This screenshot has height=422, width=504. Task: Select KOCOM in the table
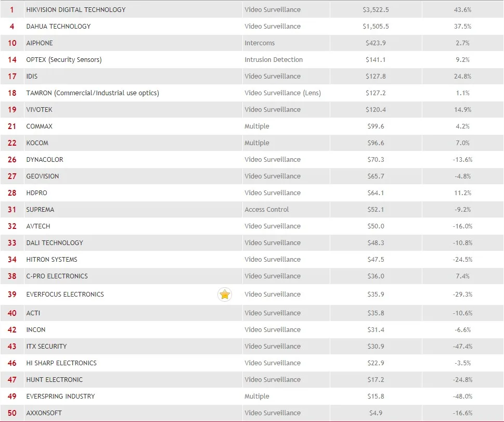(37, 143)
